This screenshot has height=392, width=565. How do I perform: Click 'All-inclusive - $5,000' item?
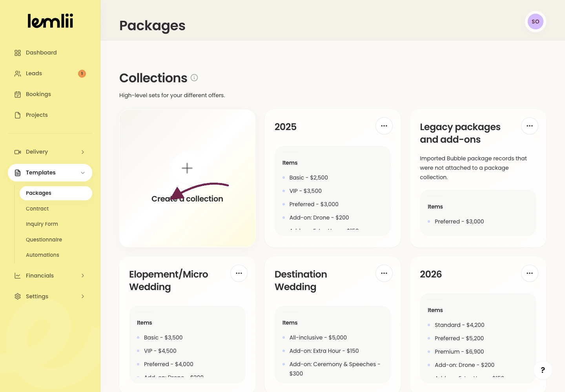click(318, 338)
